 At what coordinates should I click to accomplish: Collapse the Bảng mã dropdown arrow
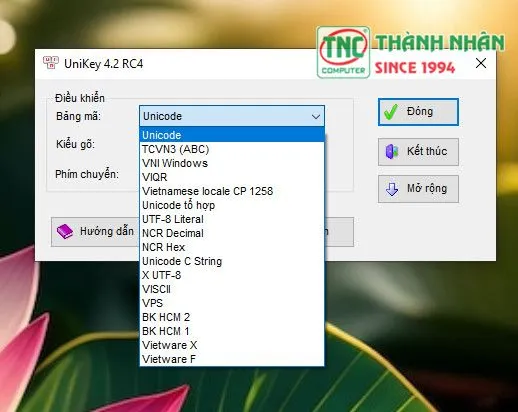316,116
